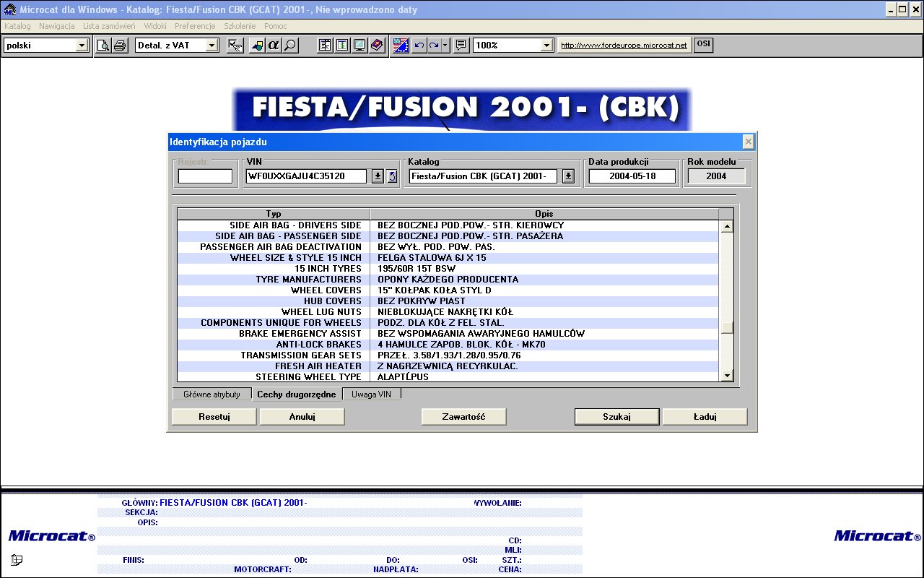Open the Lista zamówień menu
Viewport: 924px width, 578px height.
coord(109,26)
